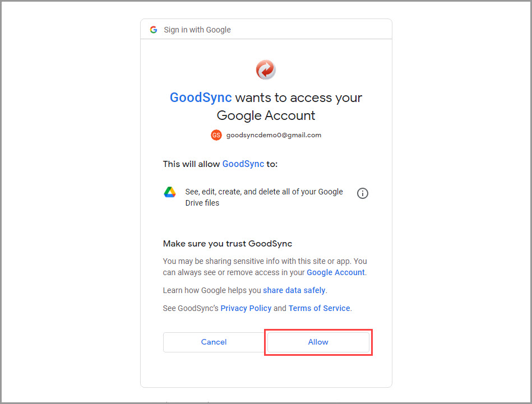Open the info icon beside the Drive permission
The height and width of the screenshot is (404, 532).
click(x=362, y=193)
